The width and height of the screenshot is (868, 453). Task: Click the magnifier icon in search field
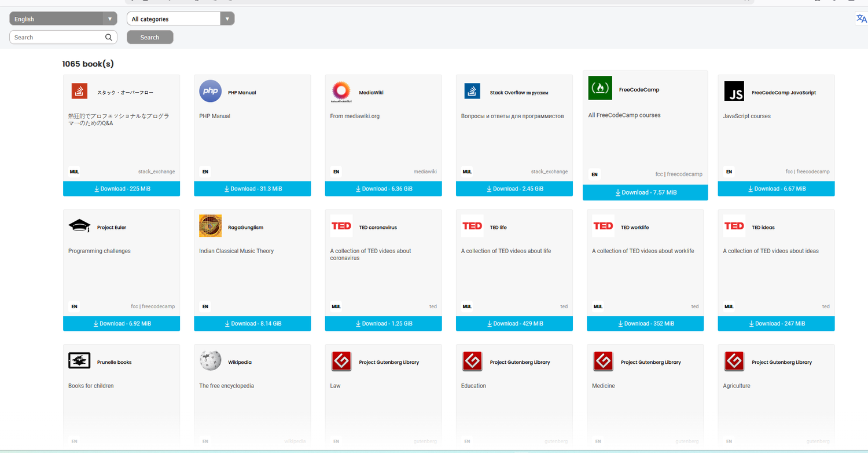point(109,37)
